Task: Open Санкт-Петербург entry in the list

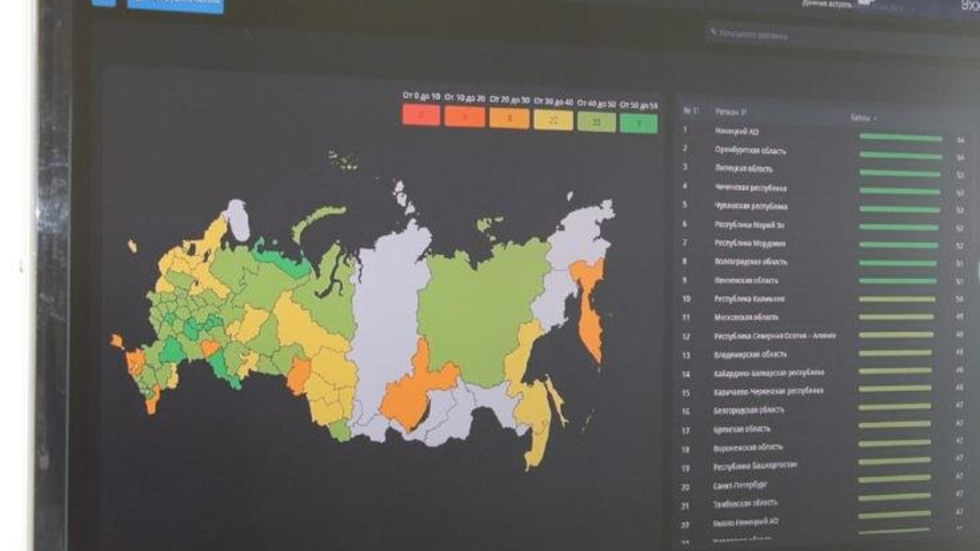Action: [x=739, y=485]
